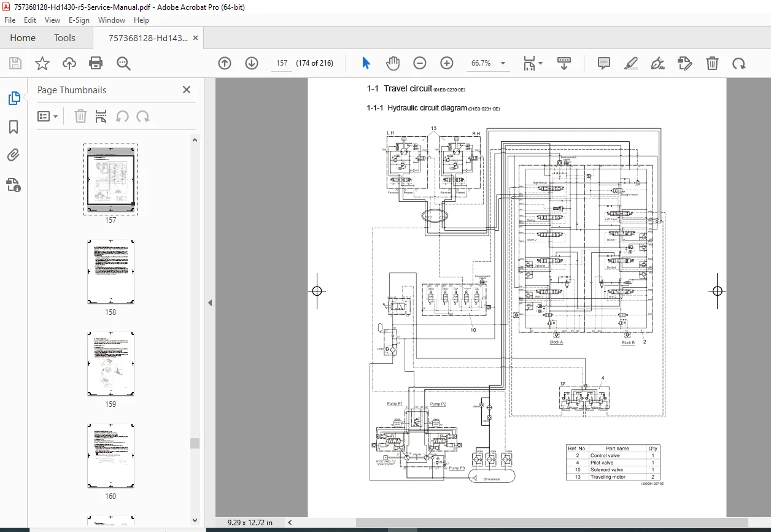Click 'Control valve' in parts table

pyautogui.click(x=605, y=455)
